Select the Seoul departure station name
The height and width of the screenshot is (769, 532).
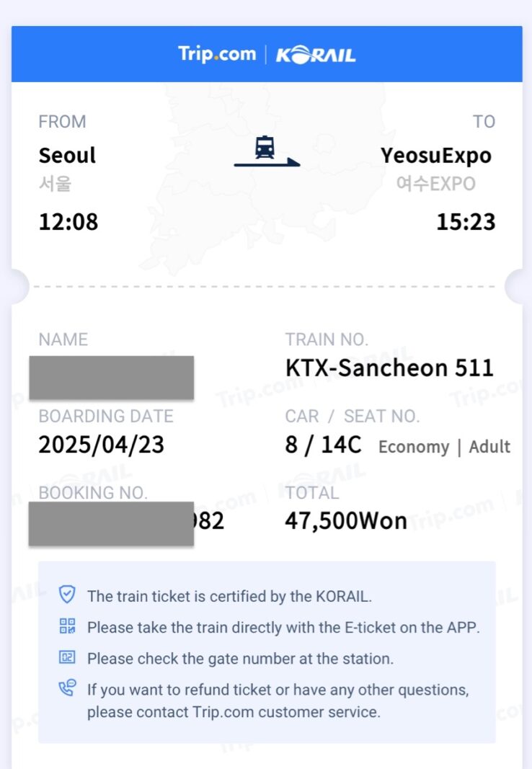[x=67, y=156]
